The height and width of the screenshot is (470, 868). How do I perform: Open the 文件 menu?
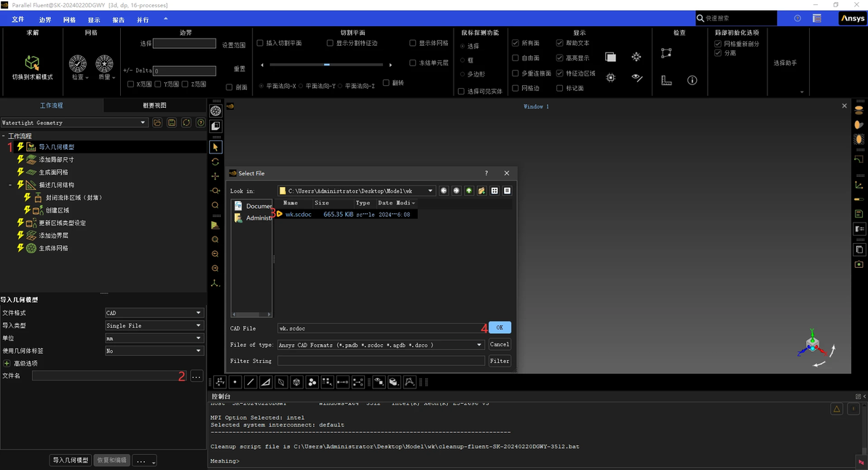[18, 20]
